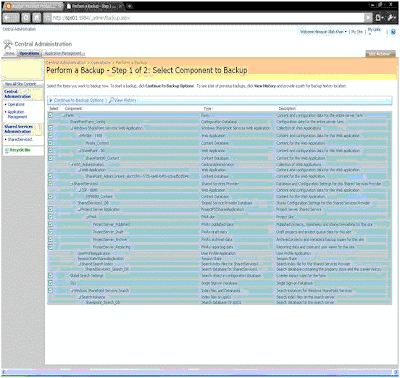Select the SharePointFarm_Config component text

coord(87,122)
